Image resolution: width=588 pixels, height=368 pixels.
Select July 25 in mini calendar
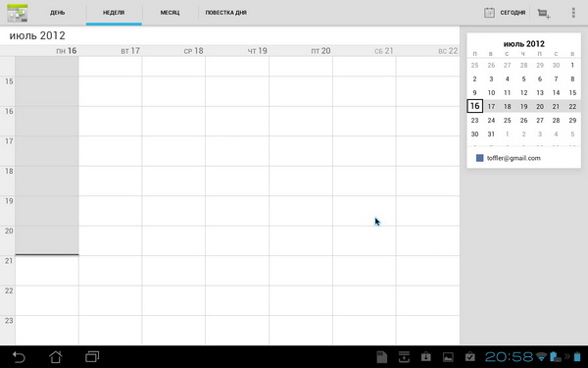[507, 120]
